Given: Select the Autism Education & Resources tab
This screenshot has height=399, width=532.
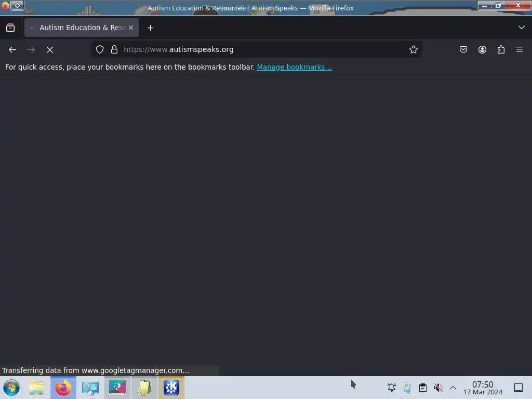Looking at the screenshot, I should tap(82, 28).
